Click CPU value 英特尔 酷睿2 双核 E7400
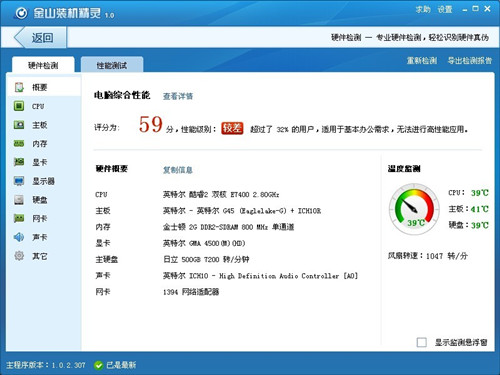This screenshot has width=500, height=375. pos(221,194)
